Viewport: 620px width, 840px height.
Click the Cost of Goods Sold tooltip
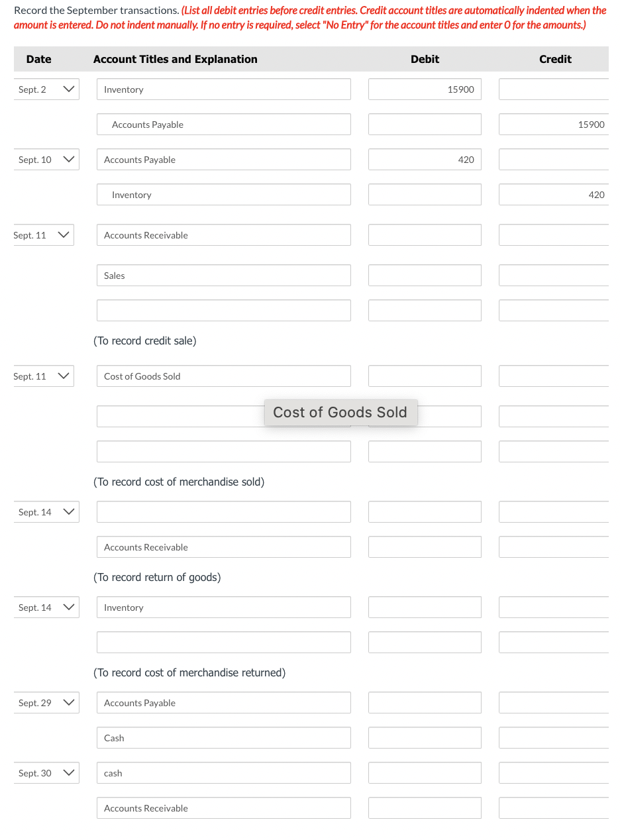point(340,413)
